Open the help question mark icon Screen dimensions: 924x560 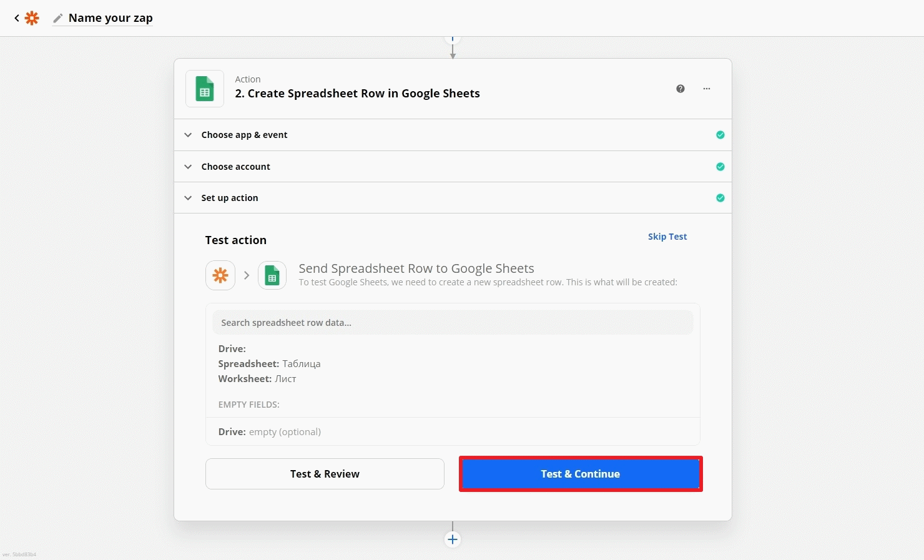[681, 89]
